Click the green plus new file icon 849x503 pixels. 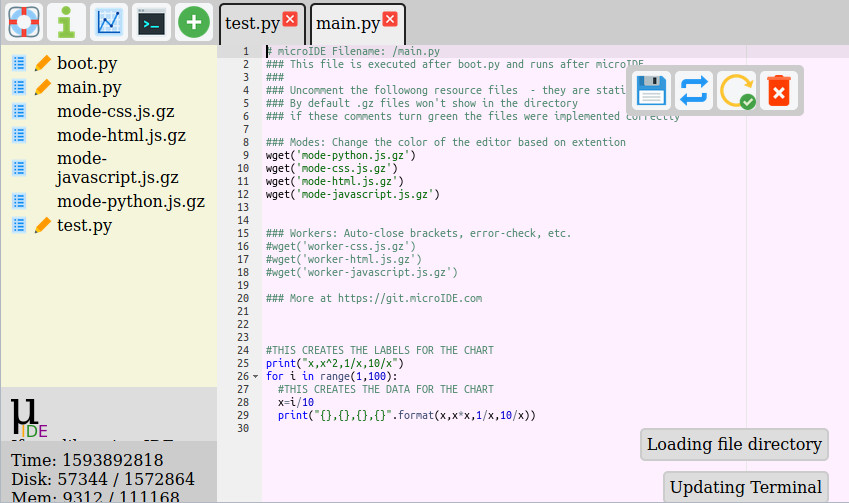click(x=193, y=21)
